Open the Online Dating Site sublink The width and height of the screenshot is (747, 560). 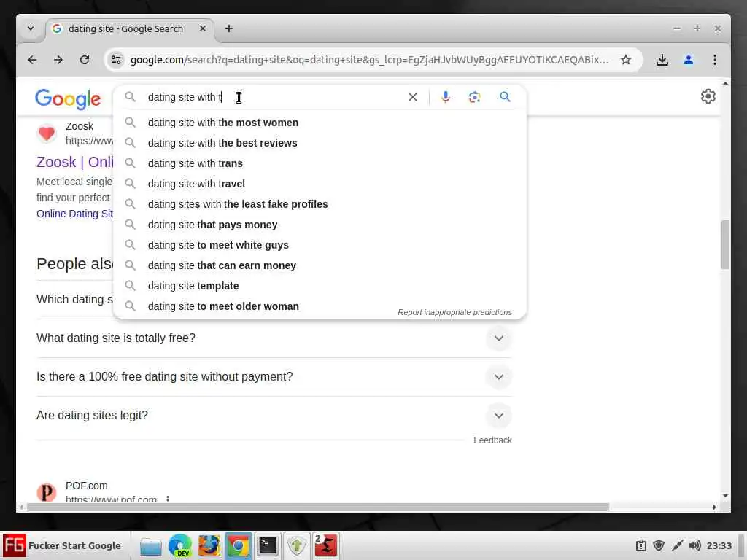pyautogui.click(x=75, y=214)
